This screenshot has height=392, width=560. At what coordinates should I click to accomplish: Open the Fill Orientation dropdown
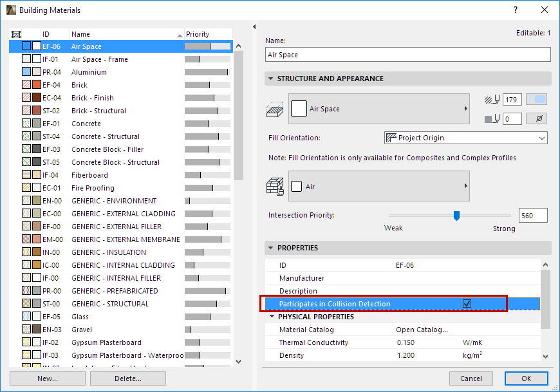tap(466, 138)
